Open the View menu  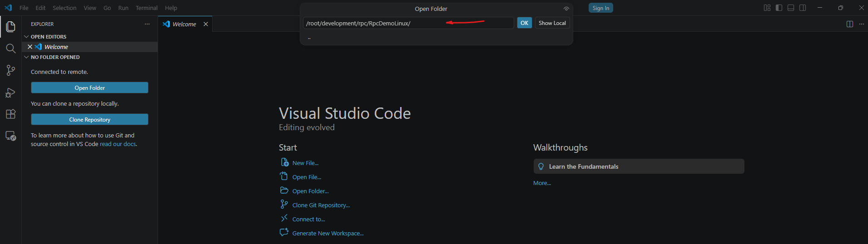(90, 8)
